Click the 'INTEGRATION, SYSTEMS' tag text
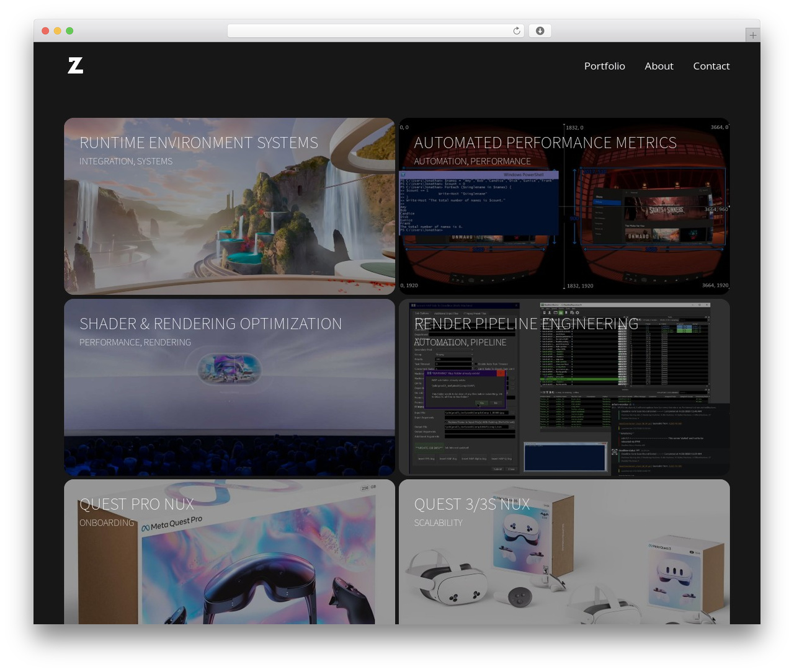This screenshot has height=672, width=794. tap(126, 161)
